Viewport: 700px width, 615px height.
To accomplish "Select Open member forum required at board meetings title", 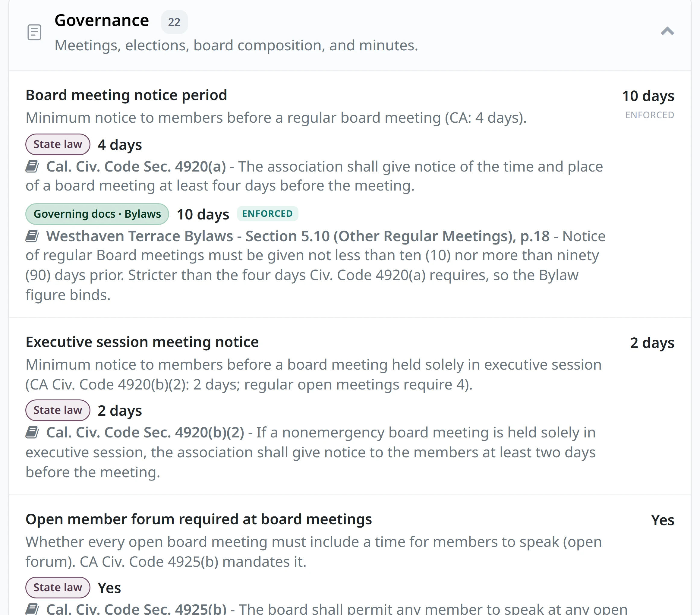I will [199, 519].
